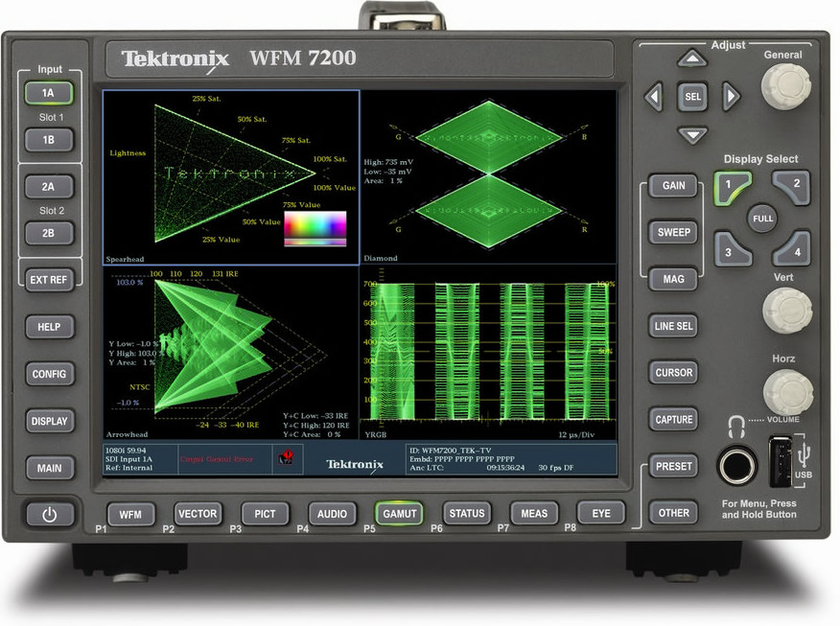Click the GAIN button

673,186
